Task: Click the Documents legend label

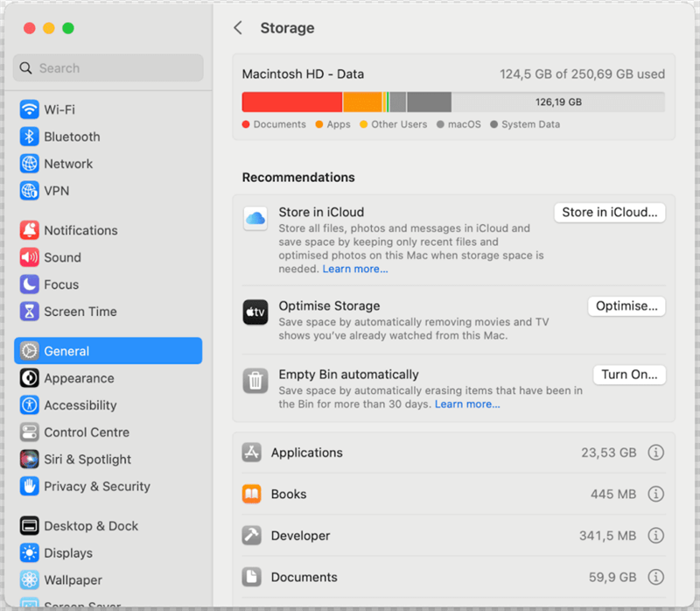Action: [x=279, y=124]
